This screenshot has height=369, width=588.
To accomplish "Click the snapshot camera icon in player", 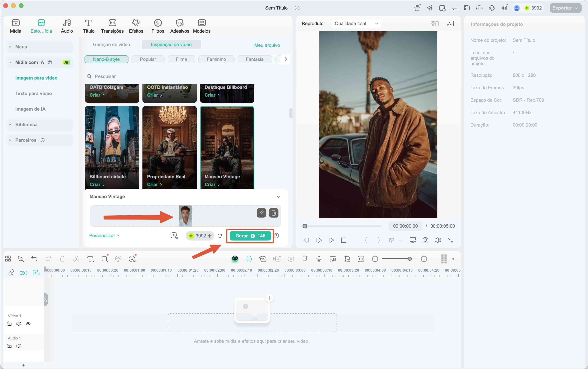I will click(425, 240).
